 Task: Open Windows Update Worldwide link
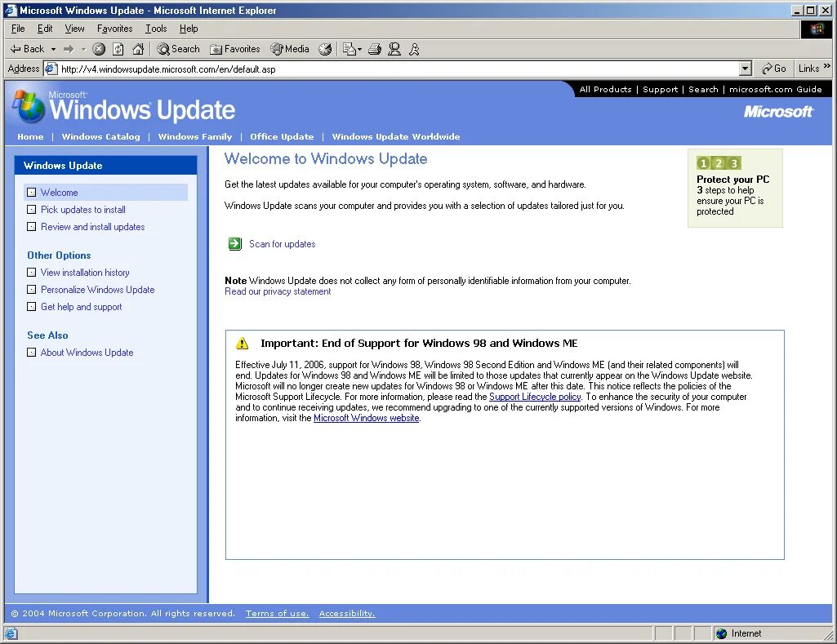click(395, 136)
